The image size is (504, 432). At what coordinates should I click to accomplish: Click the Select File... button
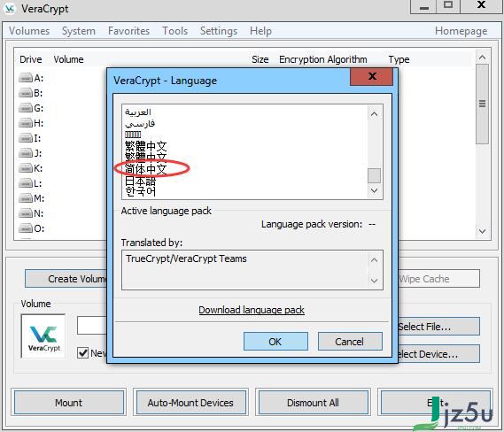click(x=438, y=327)
